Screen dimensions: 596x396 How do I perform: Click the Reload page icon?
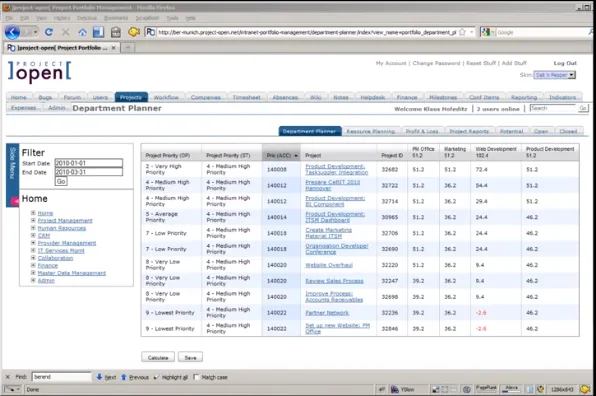[x=49, y=32]
